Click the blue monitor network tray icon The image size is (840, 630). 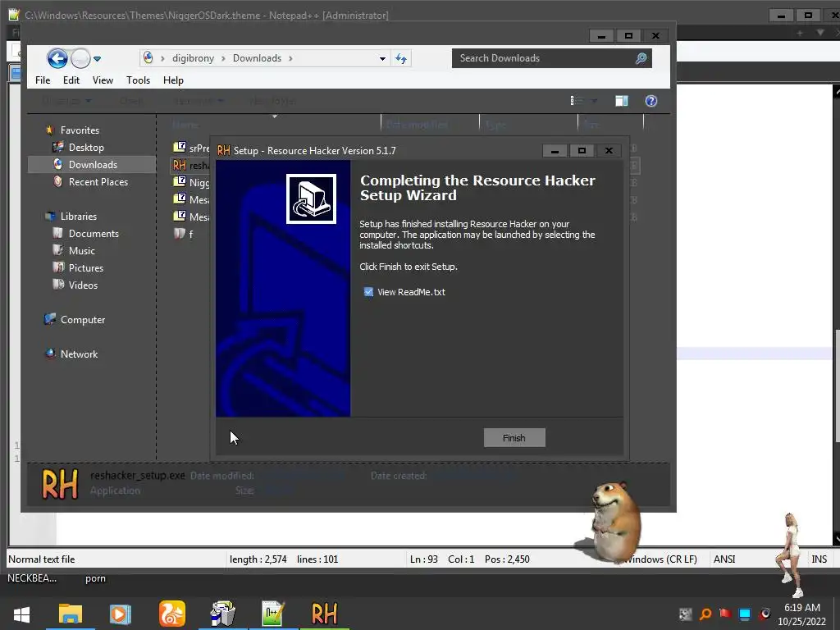745,614
